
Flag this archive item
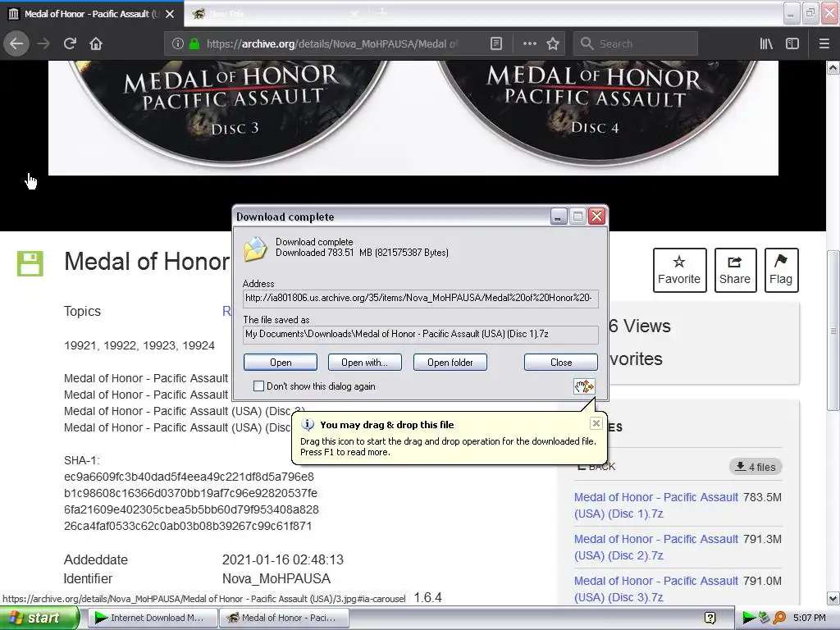(x=781, y=270)
